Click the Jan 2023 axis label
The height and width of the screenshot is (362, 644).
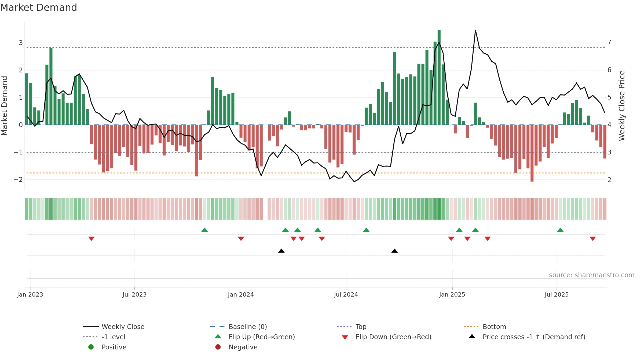30,294
